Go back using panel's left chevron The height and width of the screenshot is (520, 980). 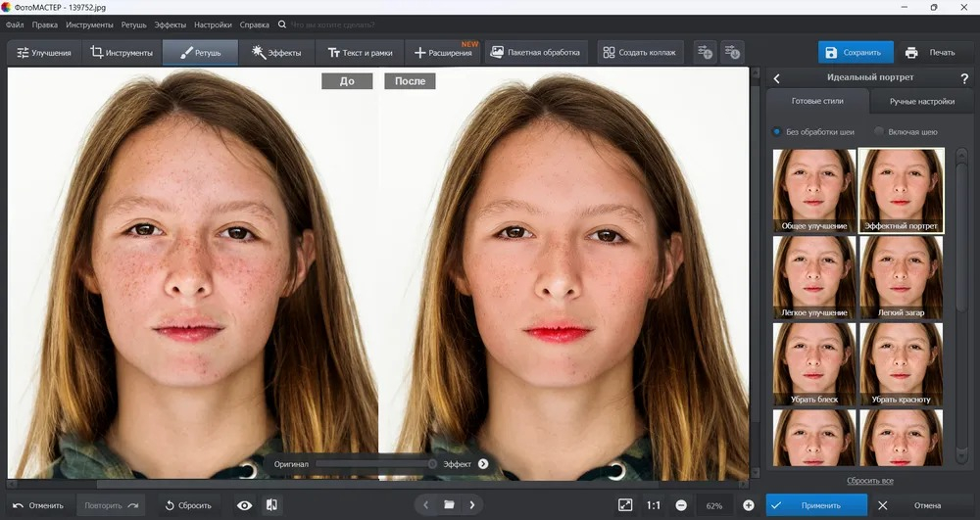pos(777,78)
